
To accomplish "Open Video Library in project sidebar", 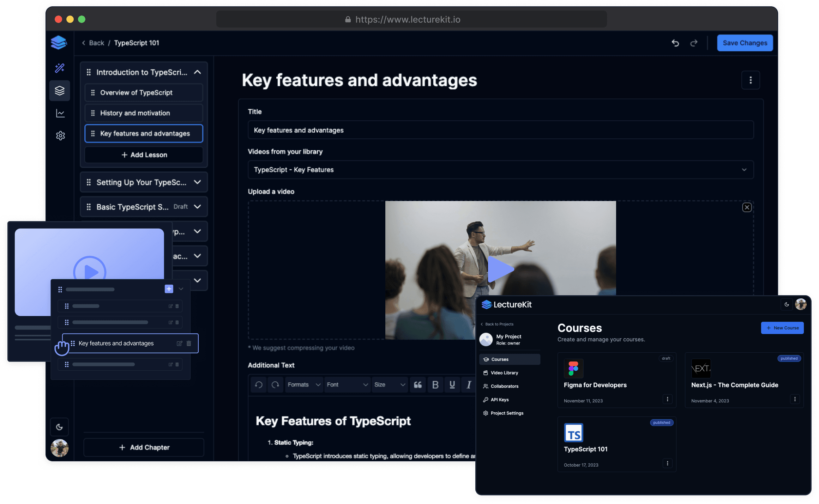I will tap(510, 373).
